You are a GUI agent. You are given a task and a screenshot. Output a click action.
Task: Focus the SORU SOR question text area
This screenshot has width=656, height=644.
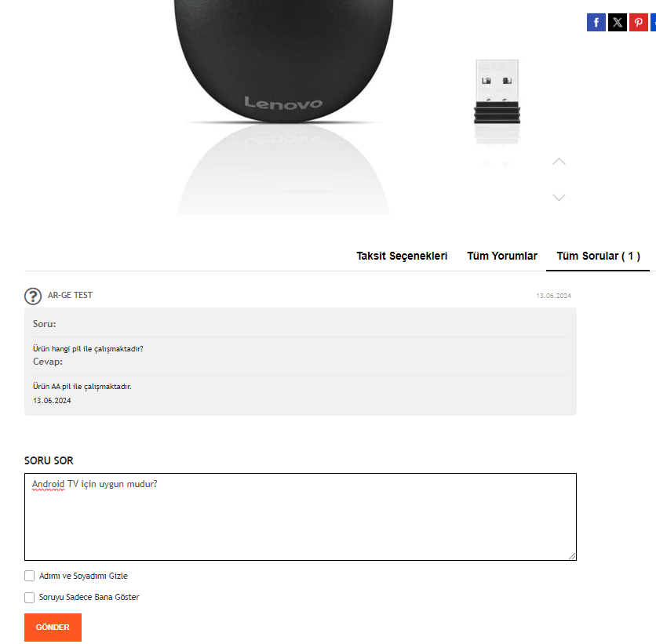click(x=301, y=517)
